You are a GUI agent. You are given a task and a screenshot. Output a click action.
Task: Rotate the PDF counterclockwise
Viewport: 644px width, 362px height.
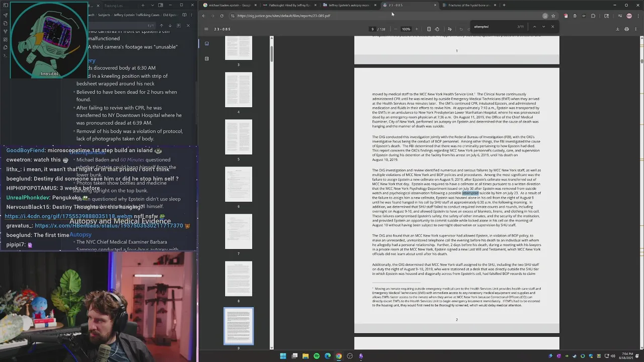(x=437, y=29)
